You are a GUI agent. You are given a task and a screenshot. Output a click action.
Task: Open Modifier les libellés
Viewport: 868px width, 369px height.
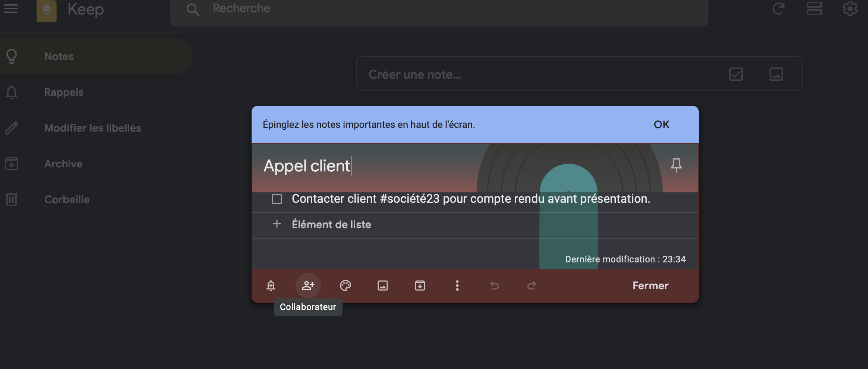(x=96, y=128)
